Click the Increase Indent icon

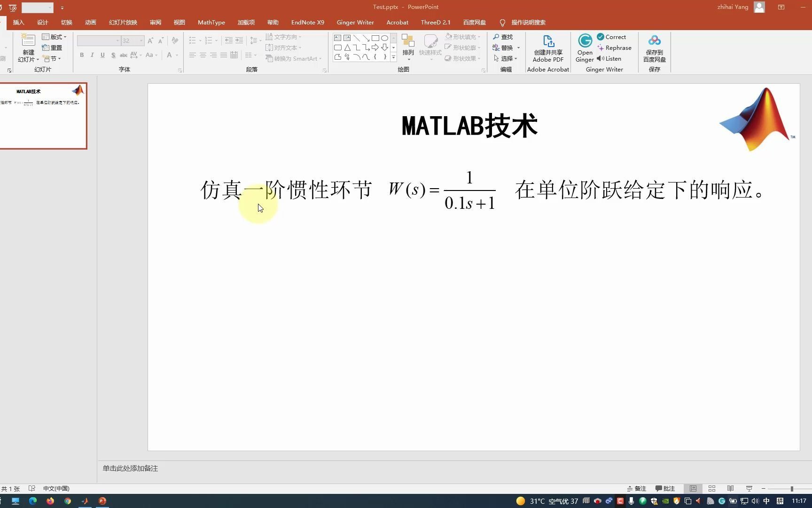pyautogui.click(x=239, y=40)
